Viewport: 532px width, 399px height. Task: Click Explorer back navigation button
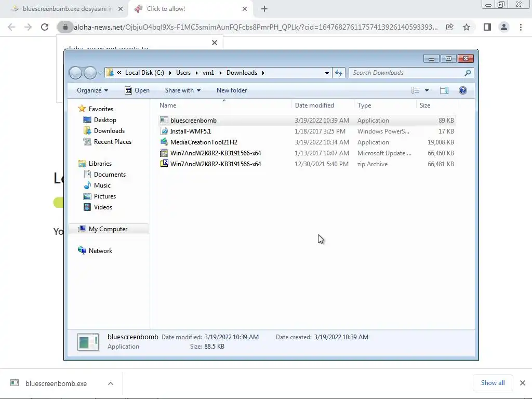point(75,73)
